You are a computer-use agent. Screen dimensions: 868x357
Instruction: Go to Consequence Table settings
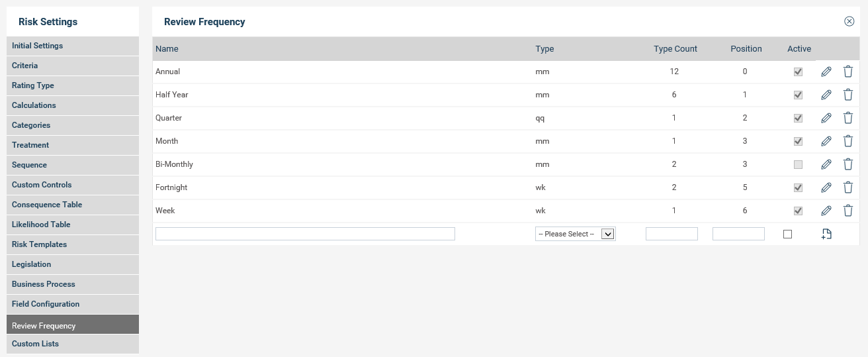[47, 205]
